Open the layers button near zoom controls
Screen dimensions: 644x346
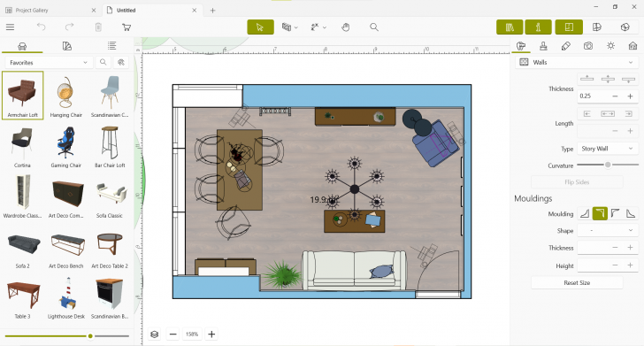click(155, 334)
